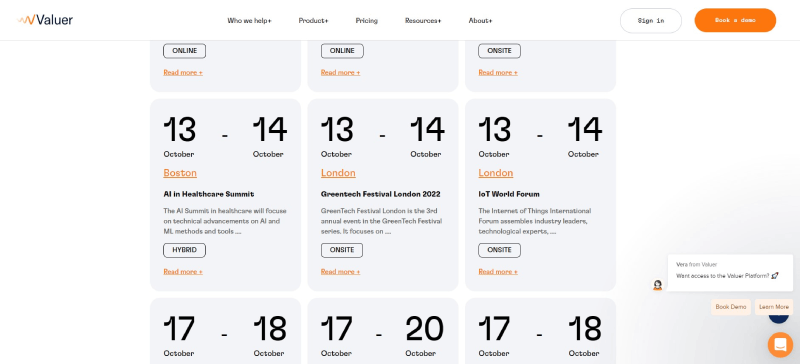The height and width of the screenshot is (364, 800).
Task: Open the London link for IoT World Forum
Action: click(x=495, y=173)
